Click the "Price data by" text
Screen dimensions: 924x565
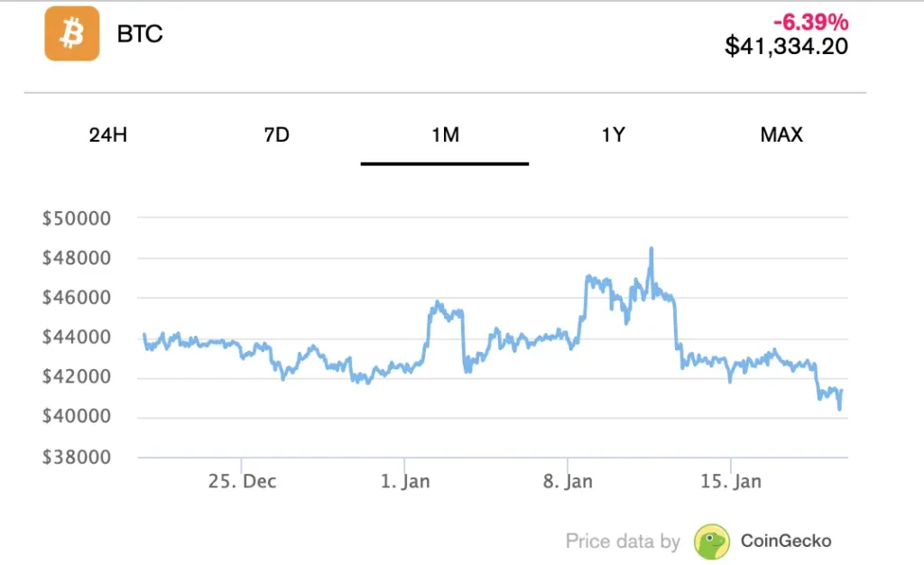pyautogui.click(x=623, y=542)
